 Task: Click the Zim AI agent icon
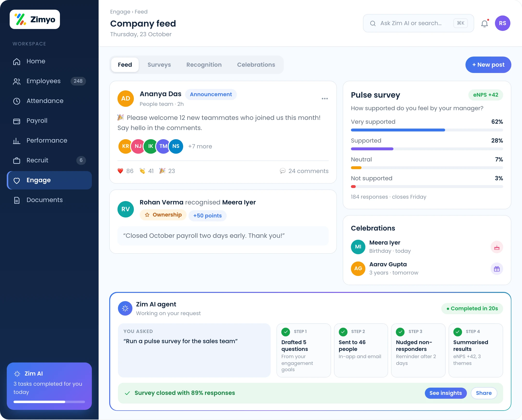pos(125,309)
